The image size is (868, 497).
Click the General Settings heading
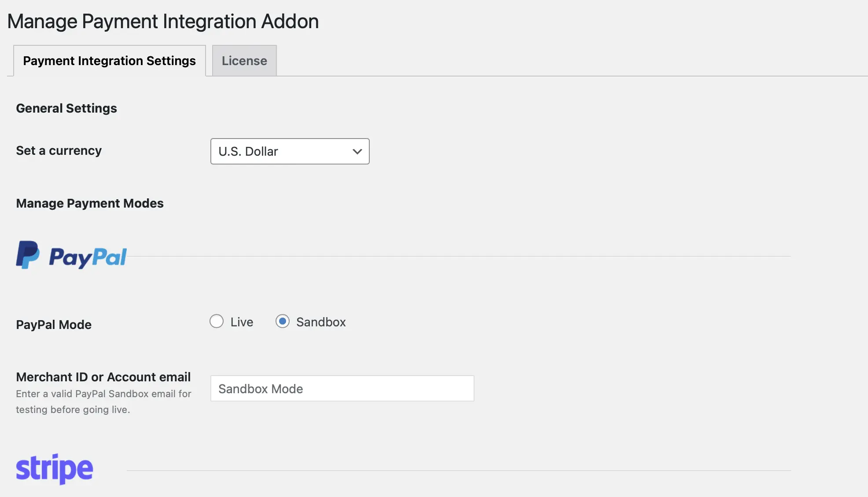pyautogui.click(x=66, y=108)
